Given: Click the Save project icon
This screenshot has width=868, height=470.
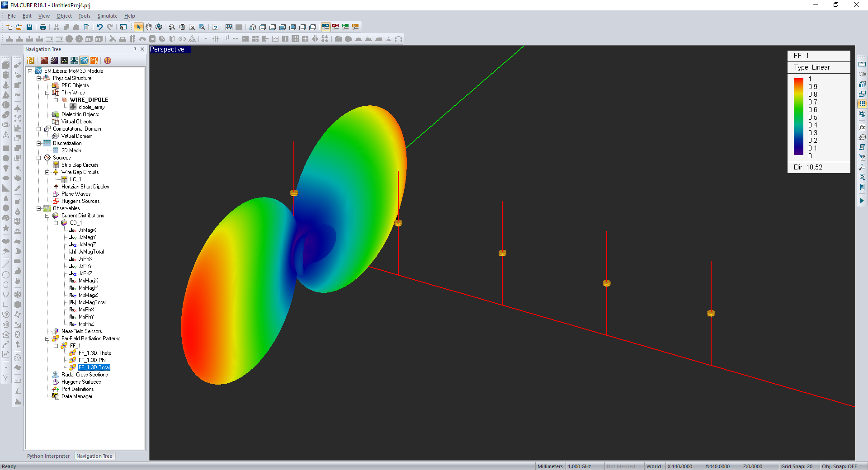Looking at the screenshot, I should click(29, 27).
